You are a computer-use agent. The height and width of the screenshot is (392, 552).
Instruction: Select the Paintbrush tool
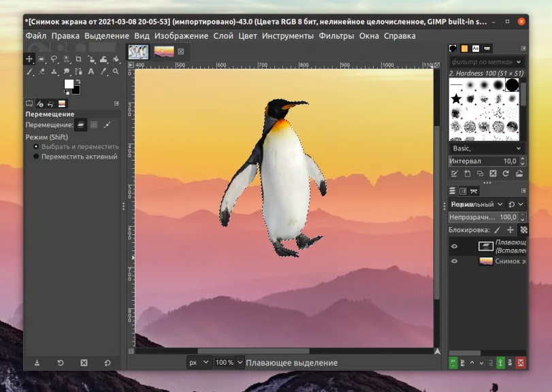[x=29, y=71]
